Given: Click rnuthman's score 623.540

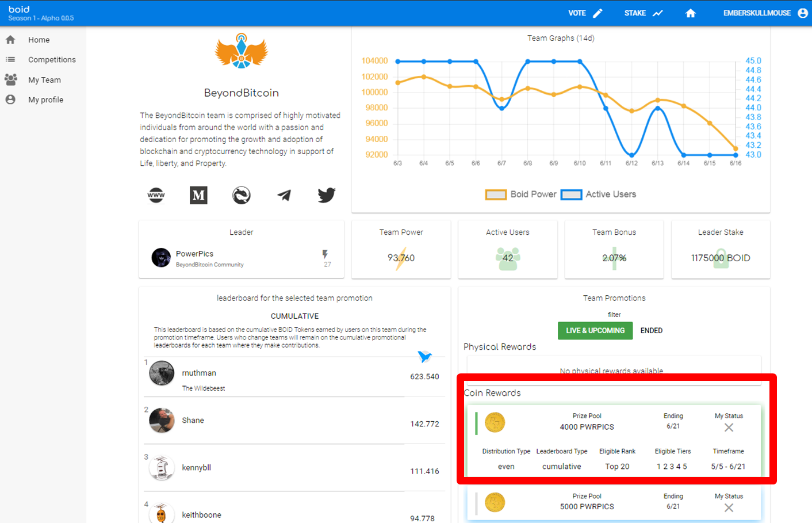Looking at the screenshot, I should pyautogui.click(x=424, y=377).
